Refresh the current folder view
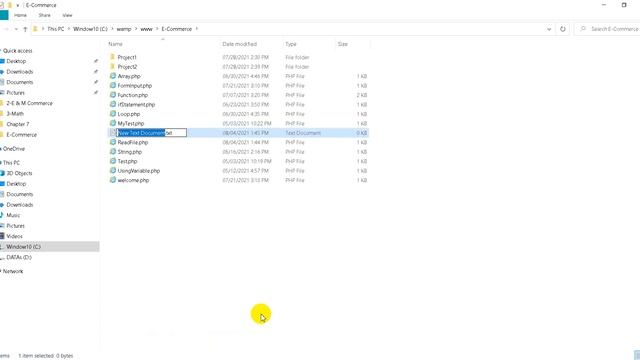 (563, 29)
